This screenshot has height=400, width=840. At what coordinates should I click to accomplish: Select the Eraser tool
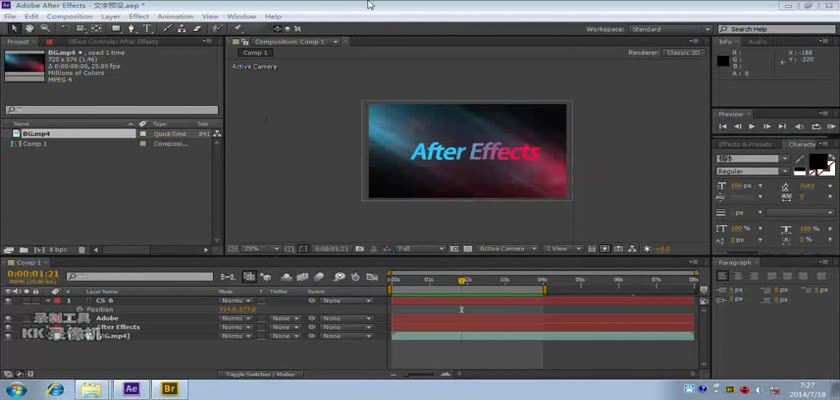point(194,29)
